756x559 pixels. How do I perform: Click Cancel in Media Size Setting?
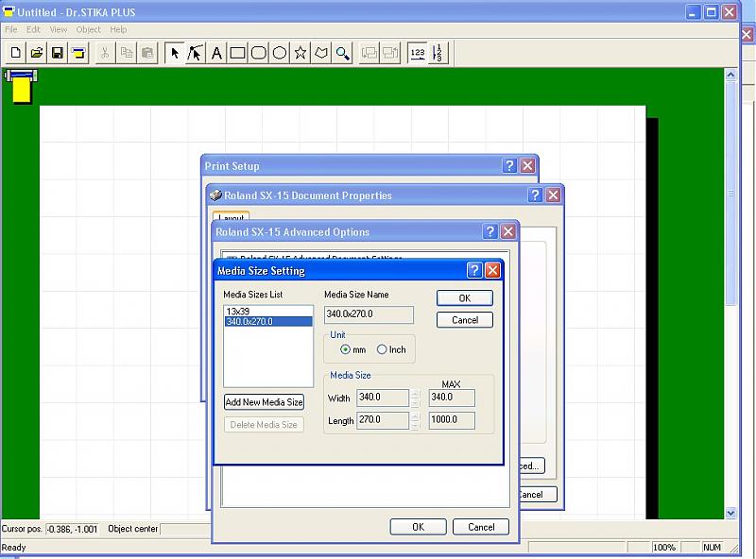coord(465,320)
